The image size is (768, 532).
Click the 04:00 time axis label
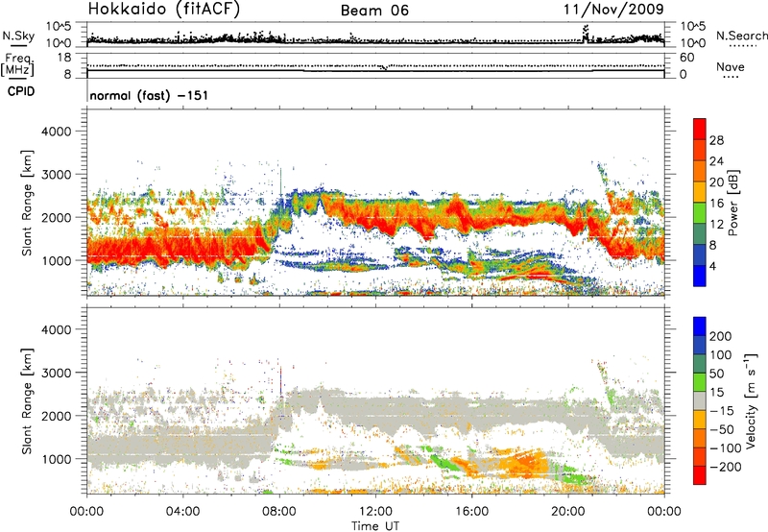tap(183, 512)
